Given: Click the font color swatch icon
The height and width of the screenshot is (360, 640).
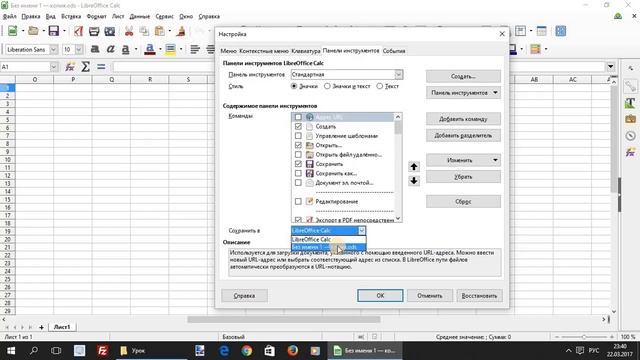Looking at the screenshot, I should 150,49.
